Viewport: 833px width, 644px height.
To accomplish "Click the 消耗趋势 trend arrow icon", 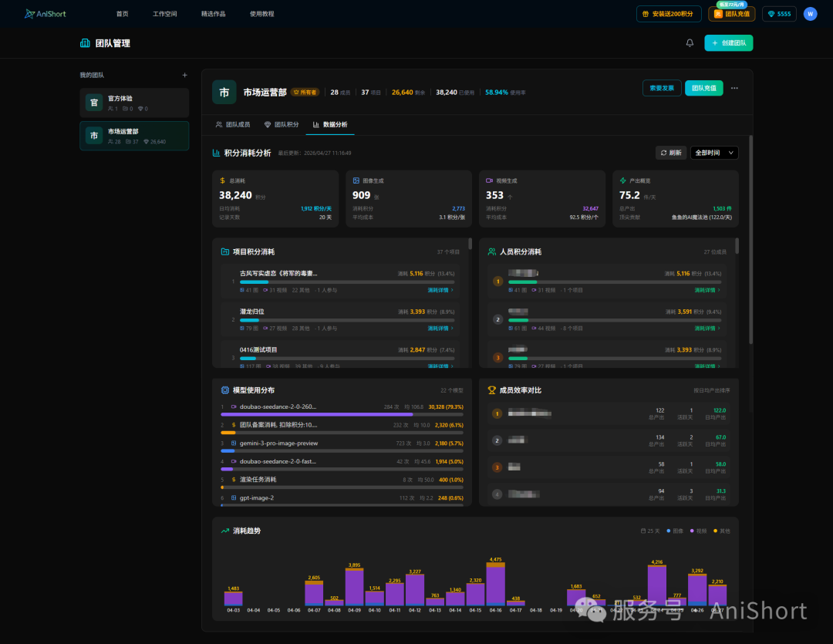I will pos(225,531).
